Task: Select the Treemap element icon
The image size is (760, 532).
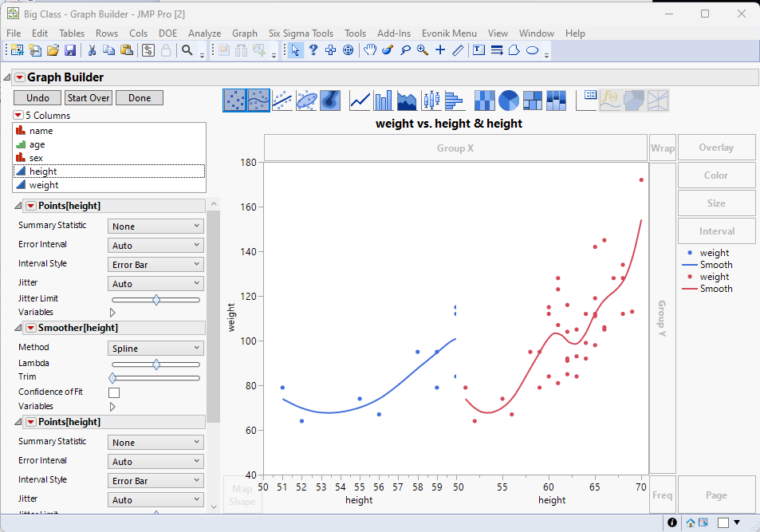Action: tap(532, 100)
